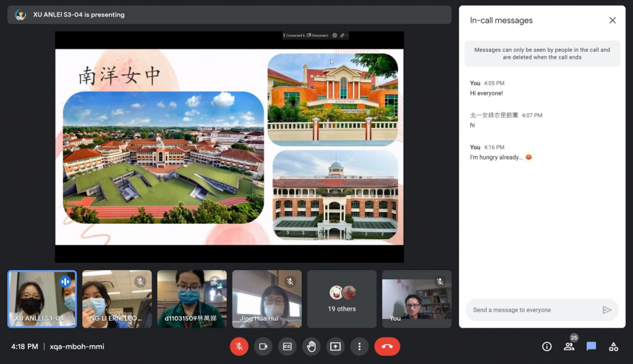633x364 pixels.
Task: Select d11031509 participant video tile
Action: tap(192, 299)
